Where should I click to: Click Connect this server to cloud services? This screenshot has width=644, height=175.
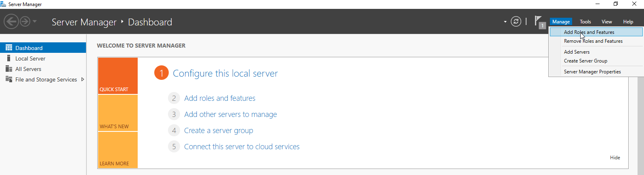(x=242, y=146)
